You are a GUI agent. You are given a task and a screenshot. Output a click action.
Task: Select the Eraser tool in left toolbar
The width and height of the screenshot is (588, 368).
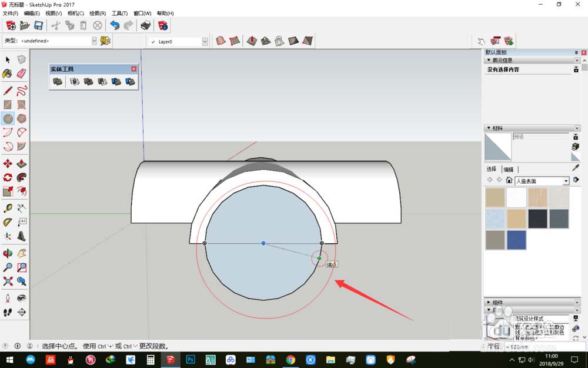21,73
